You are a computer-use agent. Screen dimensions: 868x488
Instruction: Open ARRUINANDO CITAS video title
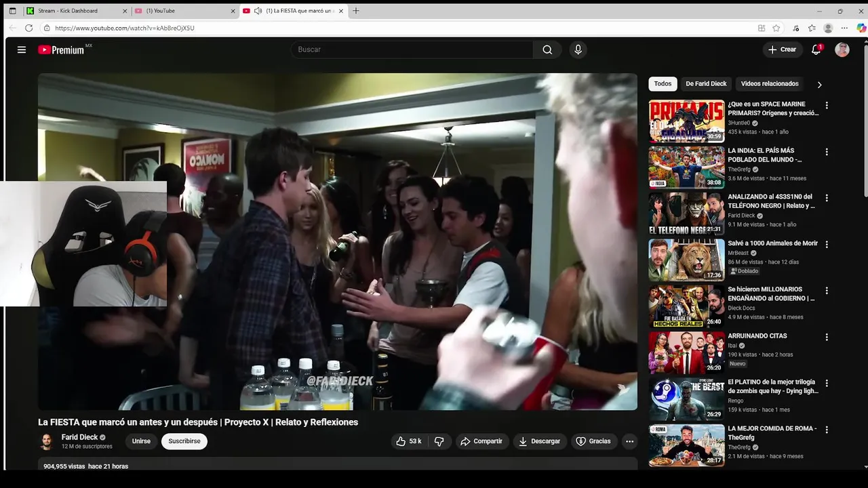tap(757, 335)
